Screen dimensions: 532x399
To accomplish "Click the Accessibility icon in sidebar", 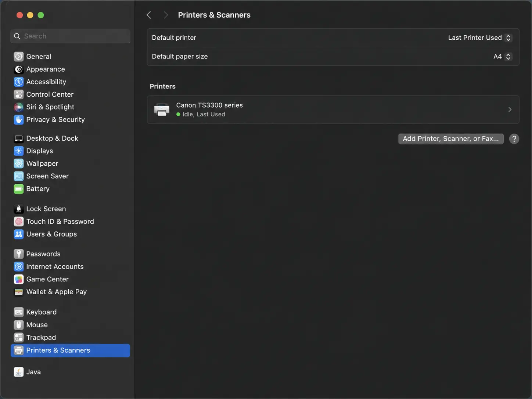I will 19,82.
